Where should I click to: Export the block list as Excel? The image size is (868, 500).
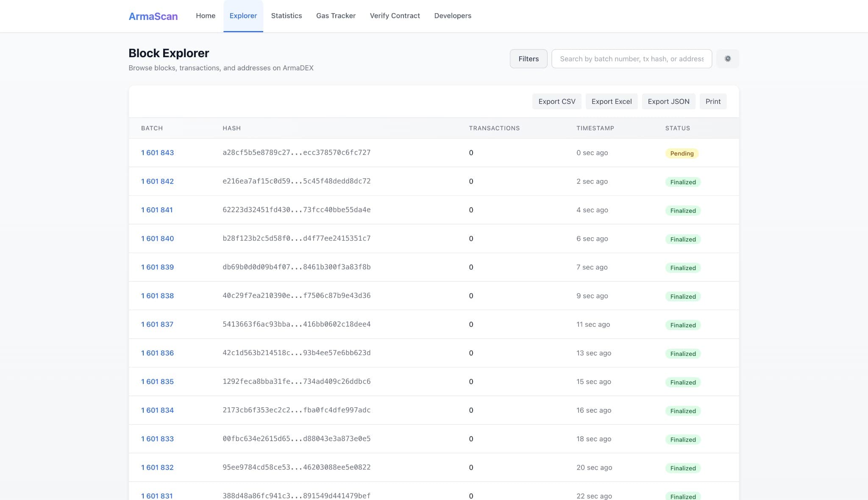611,101
